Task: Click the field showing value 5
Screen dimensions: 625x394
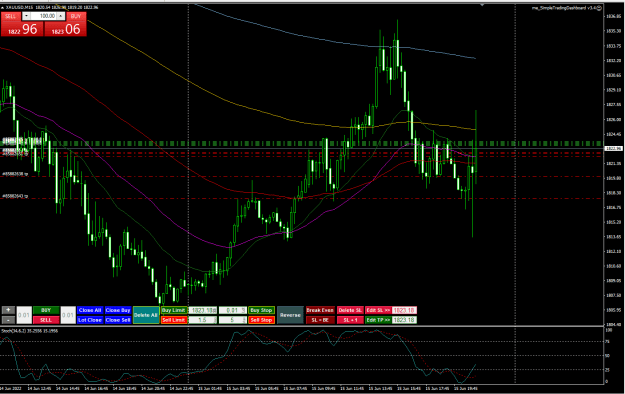Action: pos(232,320)
